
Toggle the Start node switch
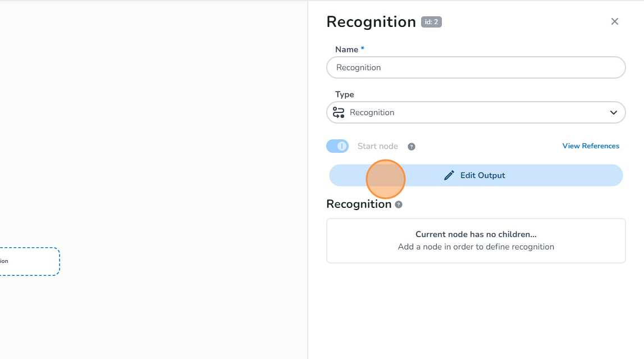337,146
